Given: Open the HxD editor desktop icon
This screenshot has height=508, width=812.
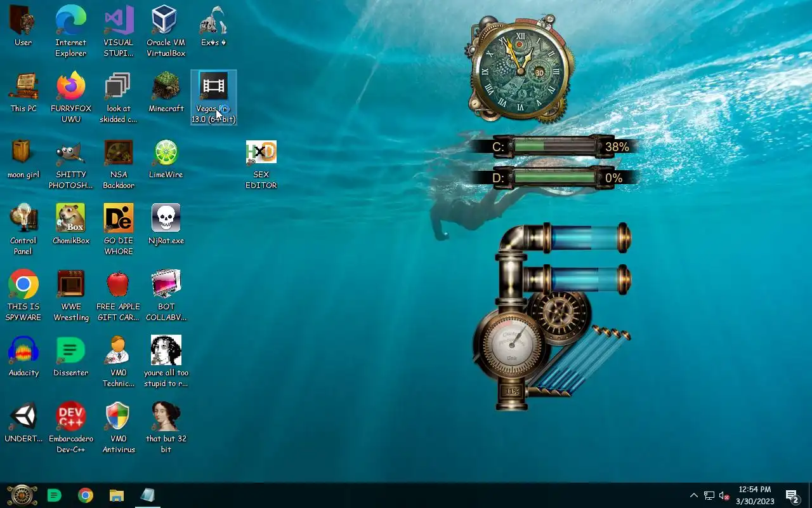Looking at the screenshot, I should pos(261,163).
